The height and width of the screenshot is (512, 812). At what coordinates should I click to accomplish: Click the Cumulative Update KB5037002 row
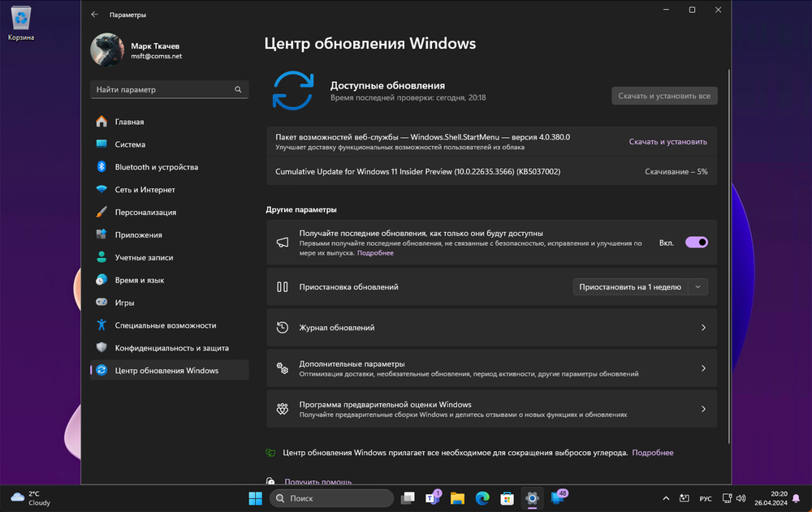pos(491,171)
